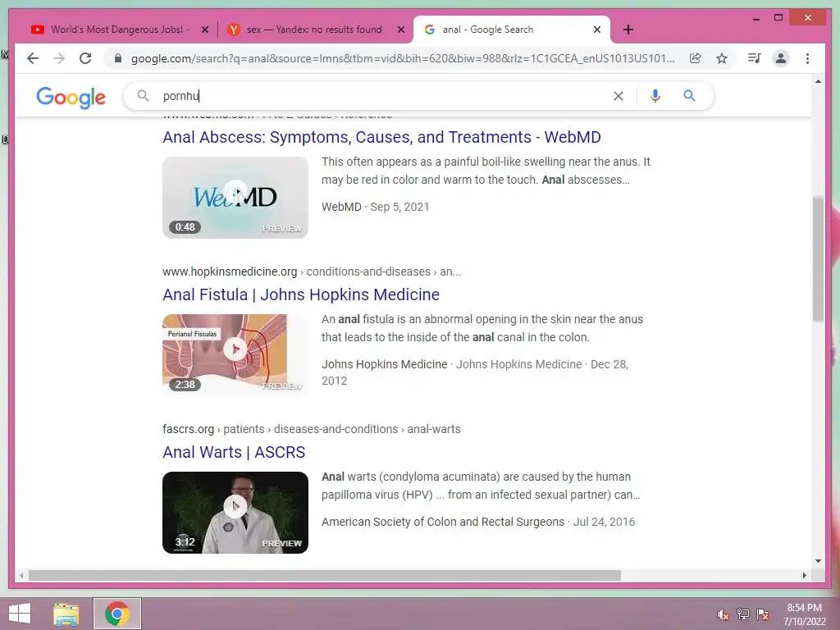Click Johns Hopkins Medicine Dec 28 source text

click(475, 372)
